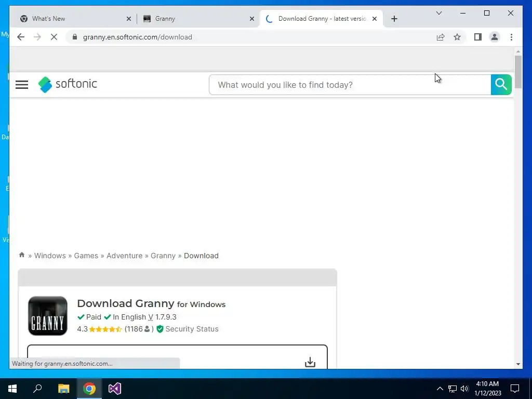Open the Chrome profile avatar
Image resolution: width=532 pixels, height=399 pixels.
[x=495, y=37]
